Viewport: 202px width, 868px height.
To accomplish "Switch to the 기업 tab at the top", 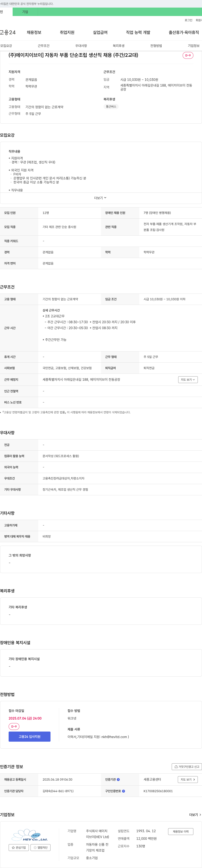I will click(x=25, y=12).
